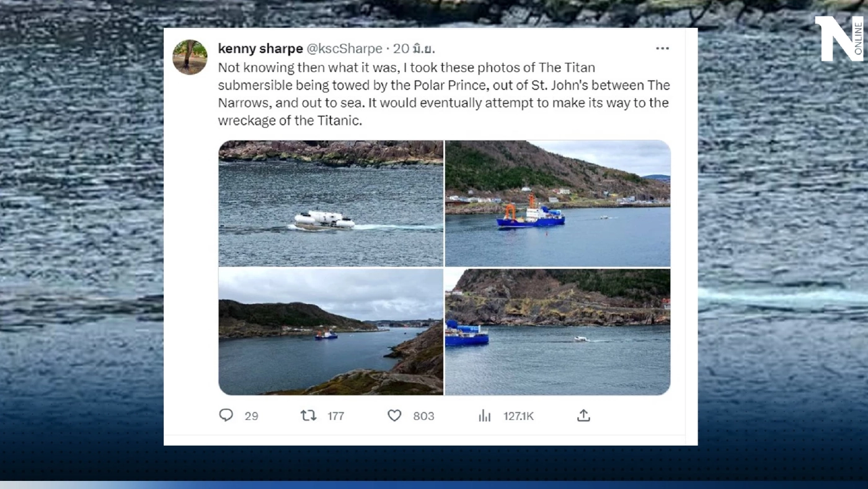Click the tweet text about the Polar Prince
This screenshot has width=868, height=489.
coord(444,94)
